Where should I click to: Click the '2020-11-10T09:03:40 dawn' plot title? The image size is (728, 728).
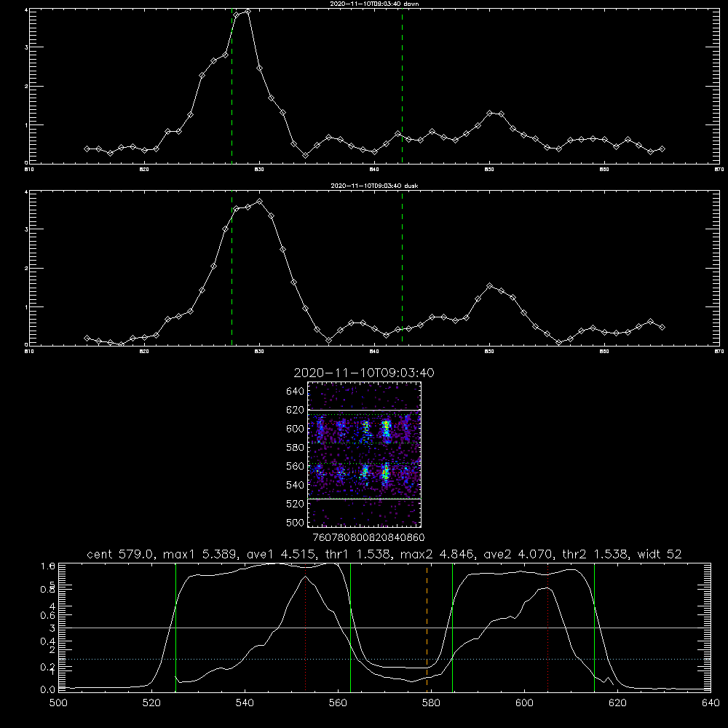coord(374,4)
